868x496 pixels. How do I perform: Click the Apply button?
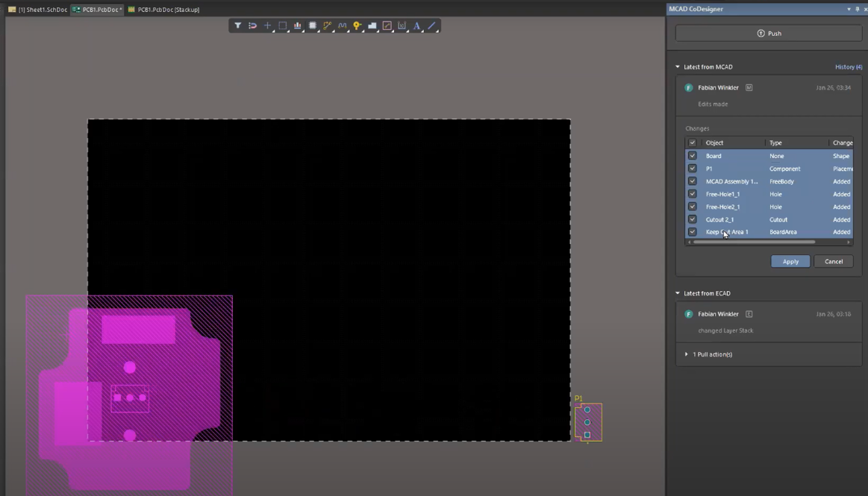tap(790, 262)
